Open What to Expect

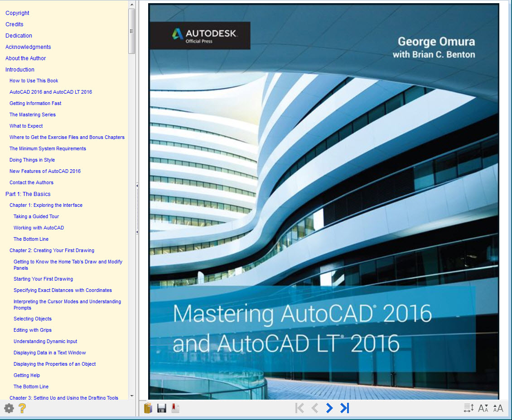click(x=26, y=126)
